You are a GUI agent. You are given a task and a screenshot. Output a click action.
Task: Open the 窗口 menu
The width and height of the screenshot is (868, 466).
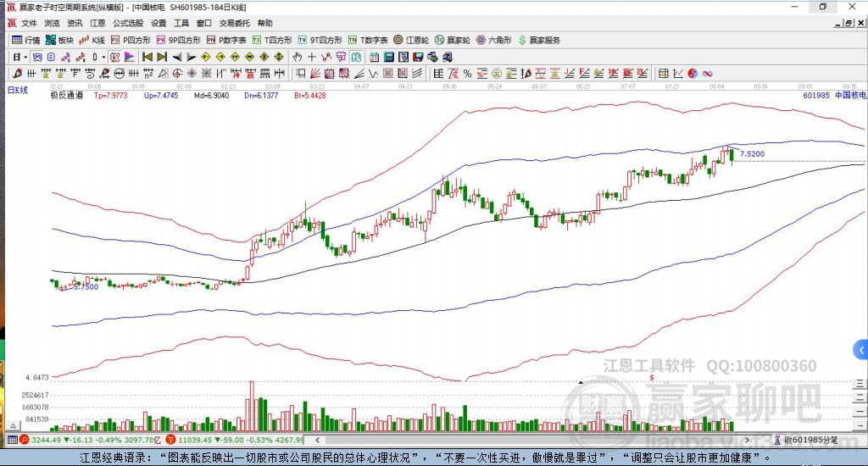[204, 23]
